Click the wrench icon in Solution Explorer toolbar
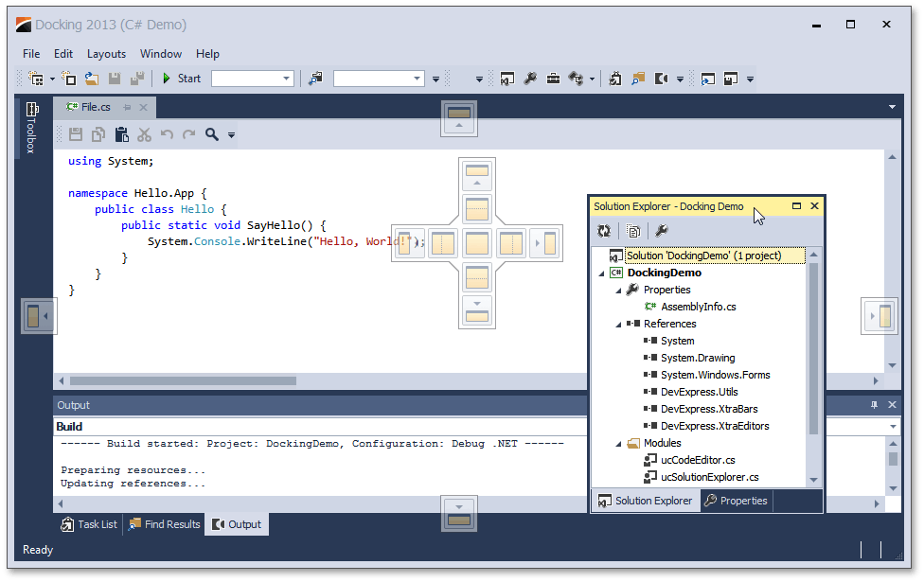Screen dimensions: 924x582 click(x=662, y=230)
